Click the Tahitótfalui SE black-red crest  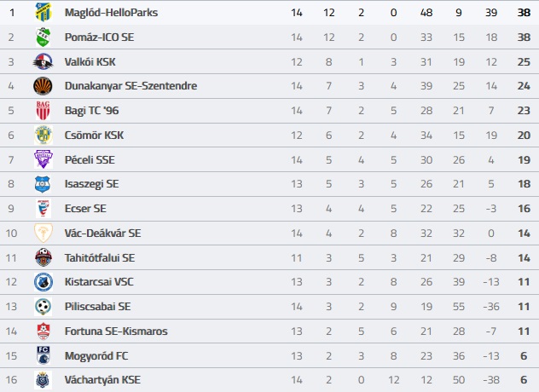43,257
